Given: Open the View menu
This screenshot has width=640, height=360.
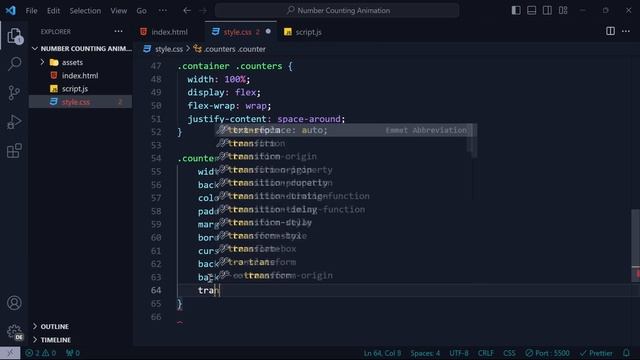Looking at the screenshot, I should click(x=119, y=11).
